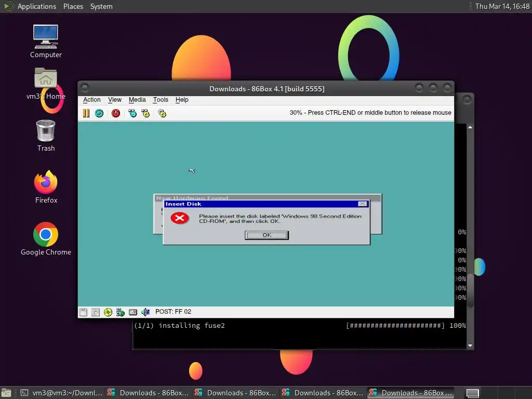Click terminal window scrollbar up arrow

click(x=470, y=127)
